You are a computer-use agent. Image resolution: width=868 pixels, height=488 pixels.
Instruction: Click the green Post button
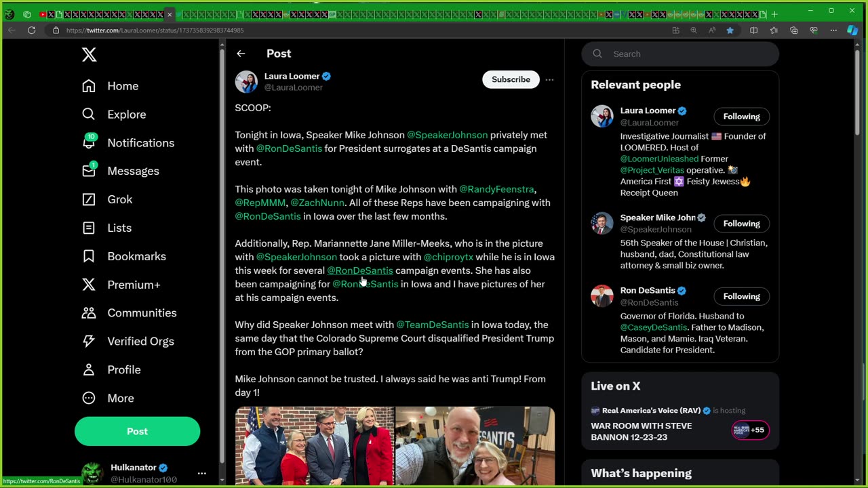pos(137,431)
